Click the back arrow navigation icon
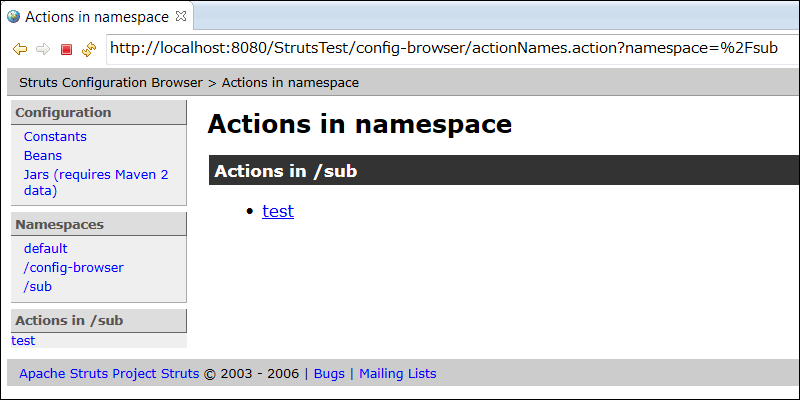The width and height of the screenshot is (800, 400). pos(20,49)
